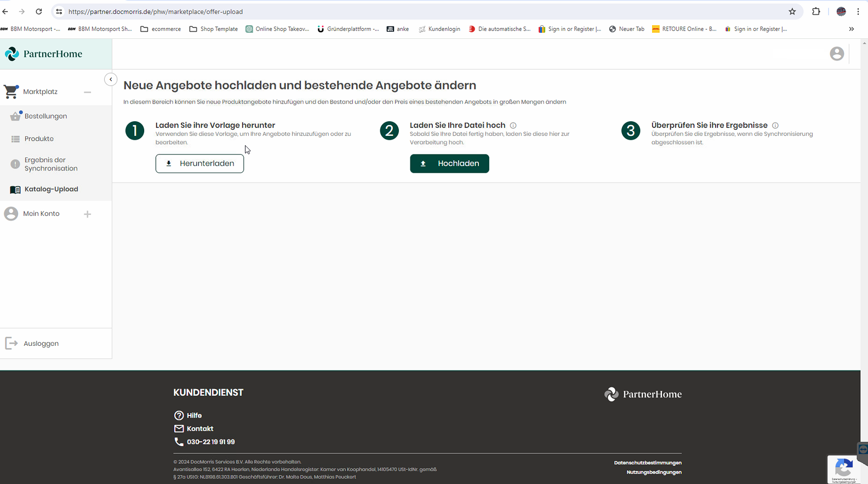Show hidden bookmarks with the overflow chevron

851,29
